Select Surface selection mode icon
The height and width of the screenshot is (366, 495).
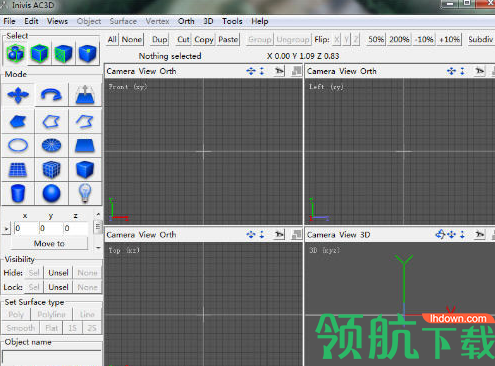[x=63, y=53]
